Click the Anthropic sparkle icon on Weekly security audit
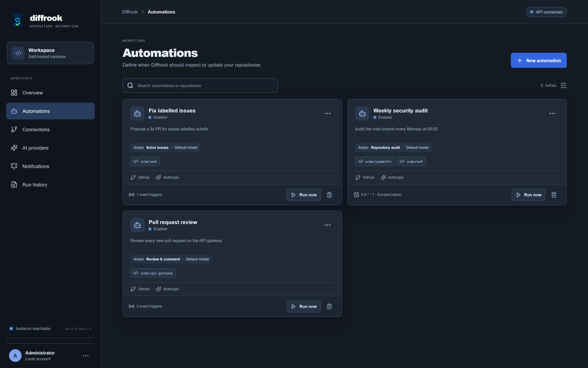Viewport: 588px width, 368px height. click(383, 177)
